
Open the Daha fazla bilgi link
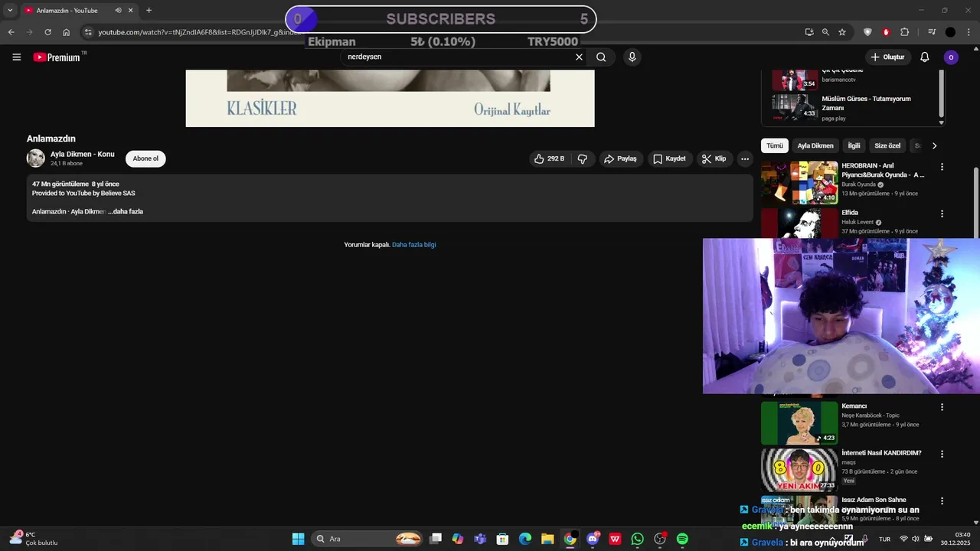point(414,245)
